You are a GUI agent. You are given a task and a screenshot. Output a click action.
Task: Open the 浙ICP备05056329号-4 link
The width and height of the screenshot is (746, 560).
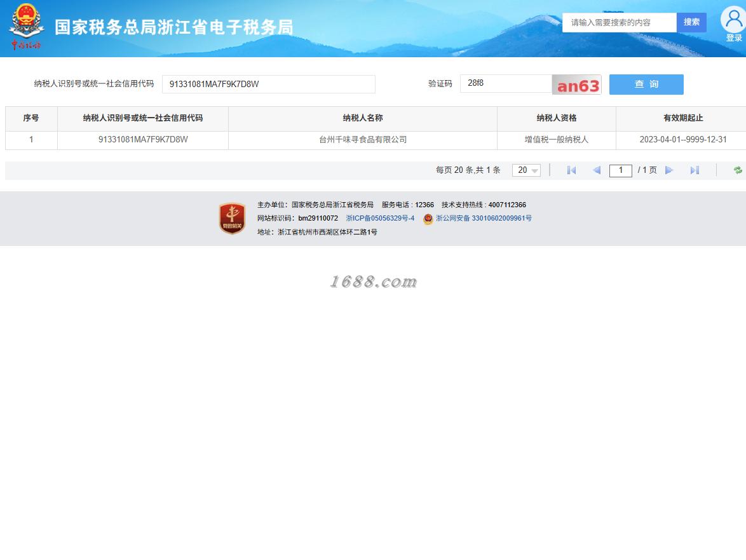pyautogui.click(x=380, y=219)
